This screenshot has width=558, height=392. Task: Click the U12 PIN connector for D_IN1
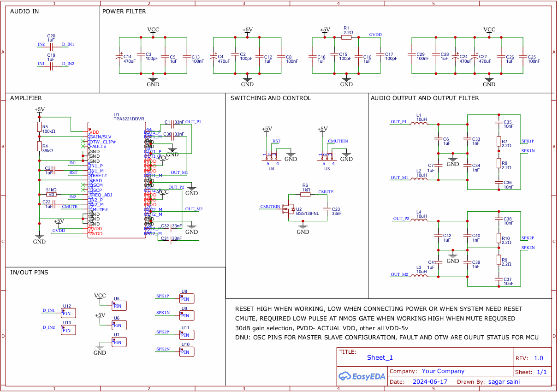[69, 313]
